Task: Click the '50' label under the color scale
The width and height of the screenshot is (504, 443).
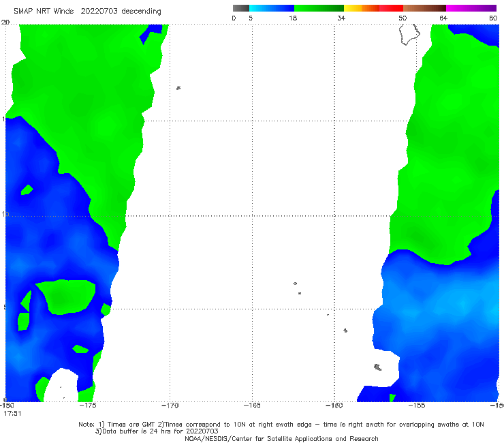Action: [x=403, y=18]
